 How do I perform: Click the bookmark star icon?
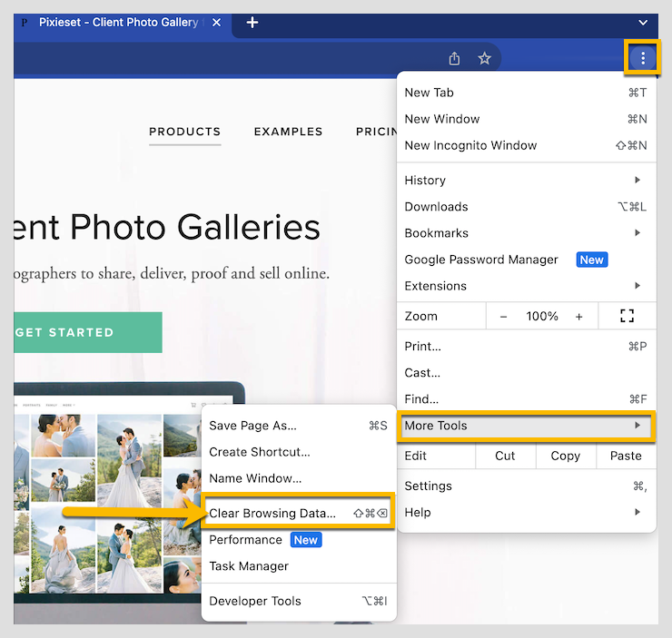[x=484, y=58]
